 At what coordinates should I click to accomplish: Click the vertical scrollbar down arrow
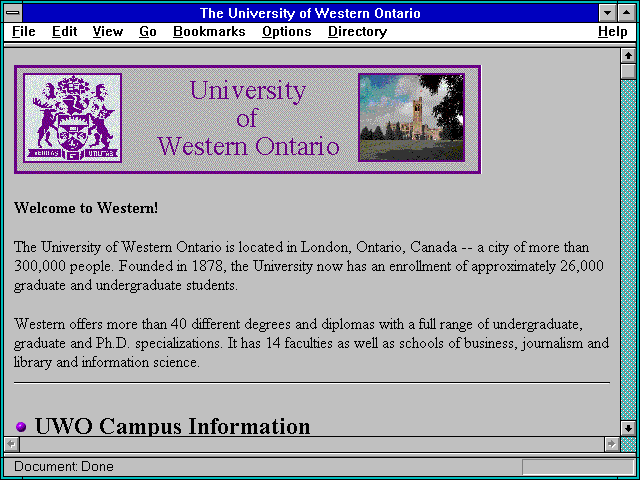click(628, 428)
